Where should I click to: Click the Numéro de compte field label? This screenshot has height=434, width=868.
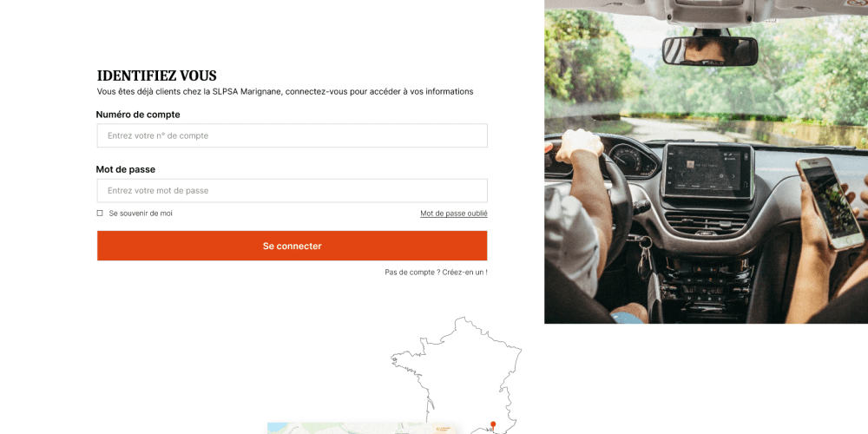click(138, 115)
